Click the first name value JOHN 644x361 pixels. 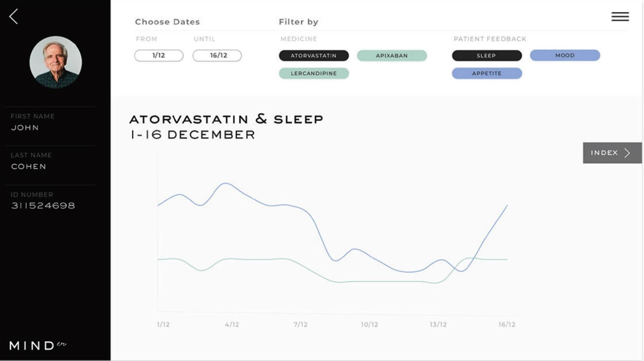tap(25, 128)
